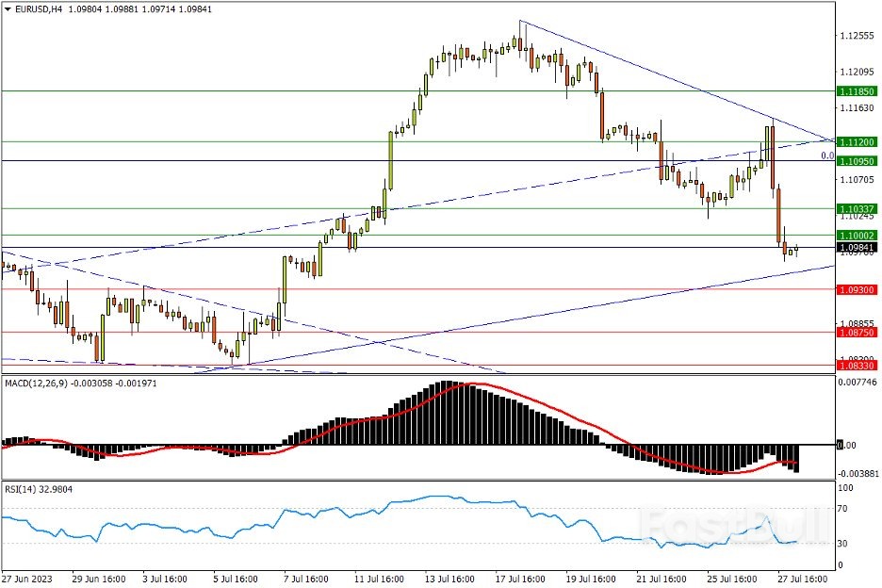Select the red 1.08750 support level tag
The width and height of the screenshot is (882, 588).
(x=857, y=333)
